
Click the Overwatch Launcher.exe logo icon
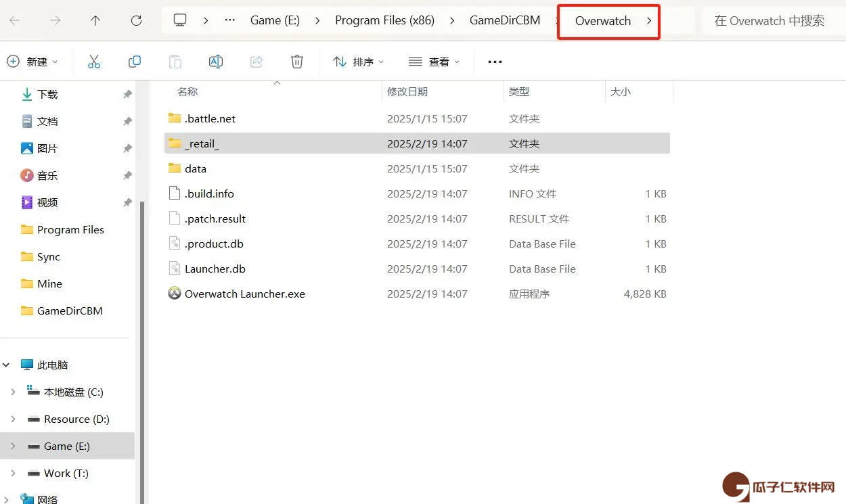(175, 294)
